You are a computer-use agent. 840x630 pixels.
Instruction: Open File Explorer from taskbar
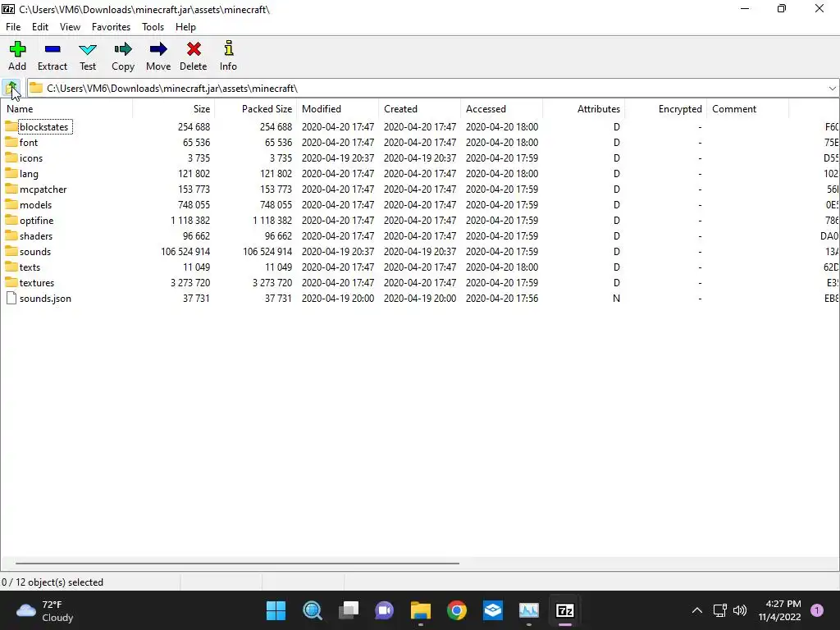pos(421,610)
